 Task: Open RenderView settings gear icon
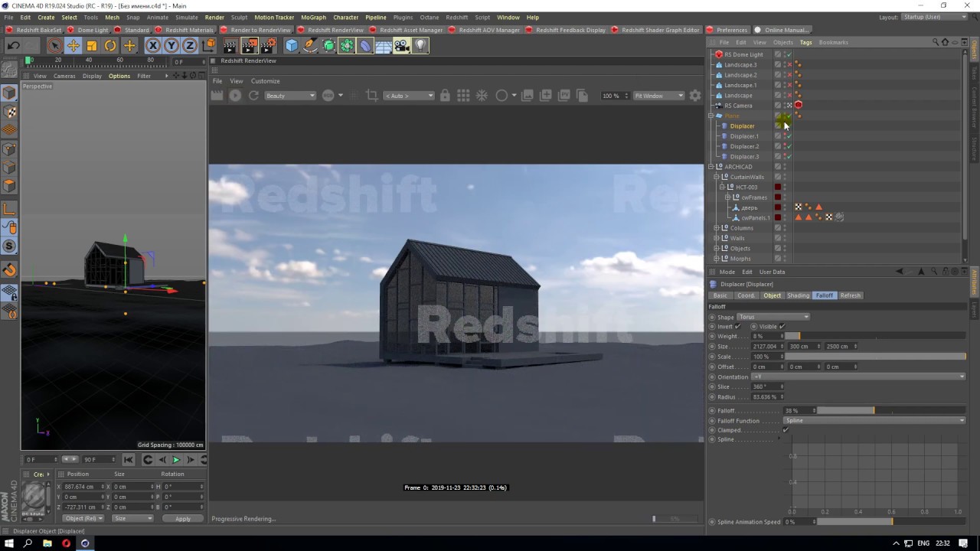(695, 96)
